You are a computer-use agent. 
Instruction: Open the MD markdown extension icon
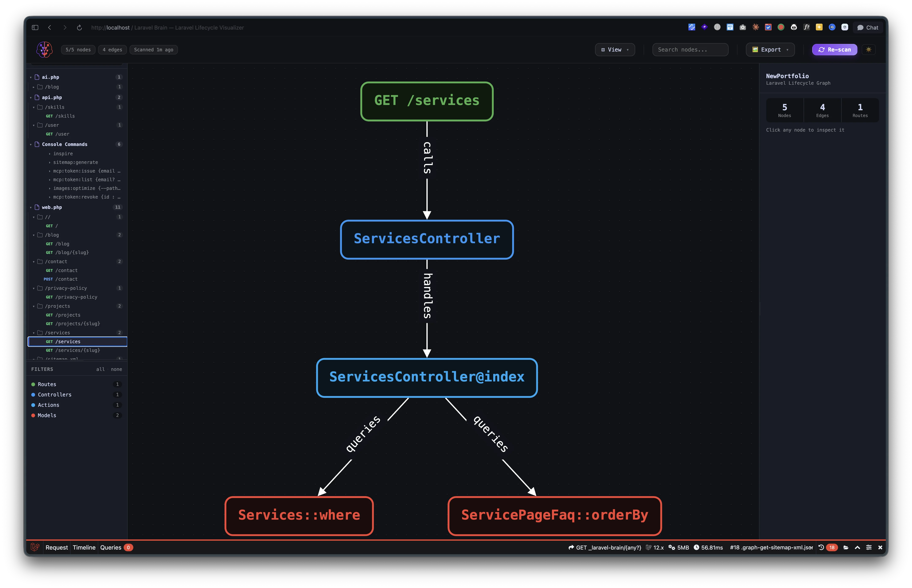730,27
